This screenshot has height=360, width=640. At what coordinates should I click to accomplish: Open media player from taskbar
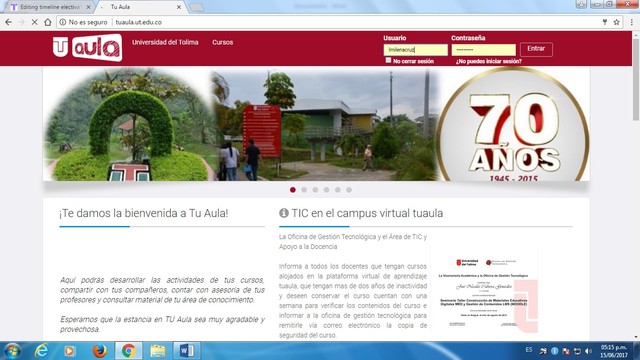pyautogui.click(x=69, y=351)
